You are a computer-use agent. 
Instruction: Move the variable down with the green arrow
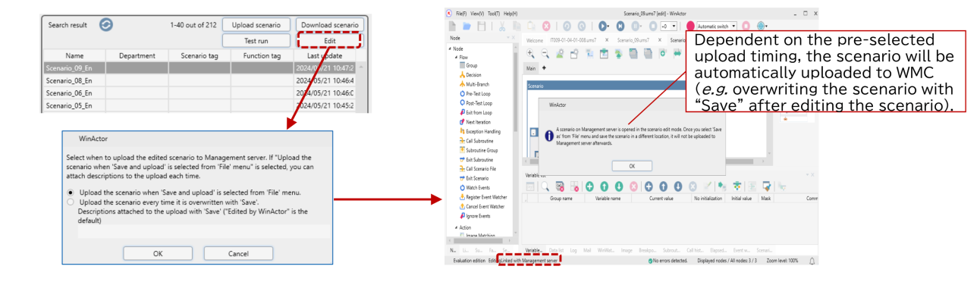[619, 186]
